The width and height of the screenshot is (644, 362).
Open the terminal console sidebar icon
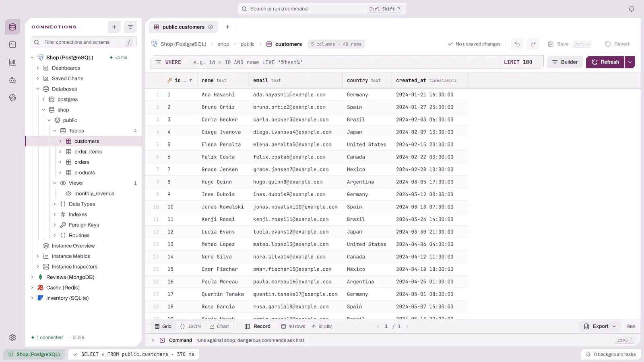point(12,45)
